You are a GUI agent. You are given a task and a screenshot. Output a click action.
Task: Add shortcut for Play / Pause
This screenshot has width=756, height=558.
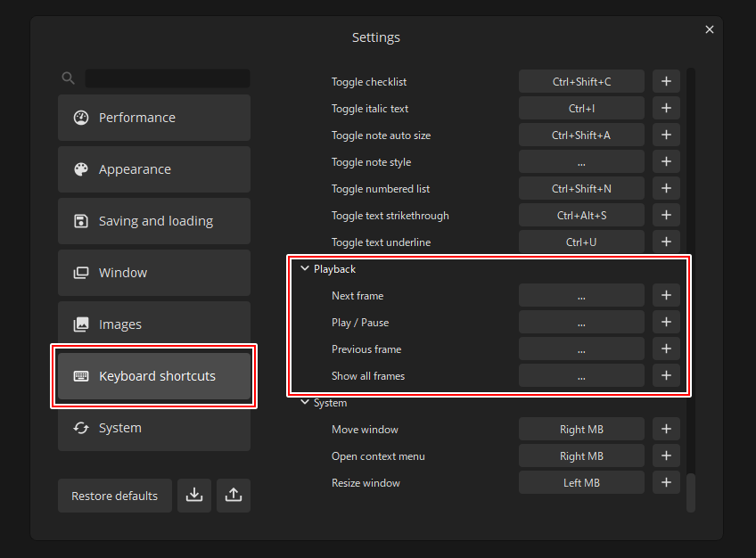click(666, 323)
